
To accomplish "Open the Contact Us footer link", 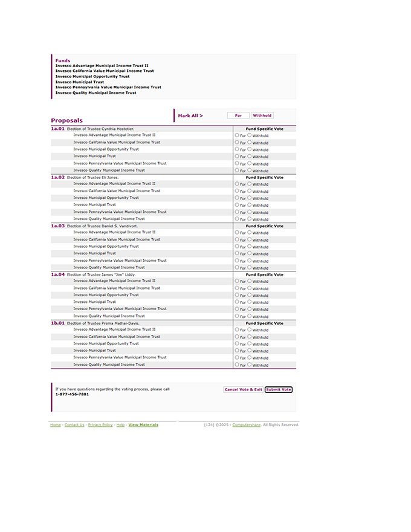I will tap(74, 425).
